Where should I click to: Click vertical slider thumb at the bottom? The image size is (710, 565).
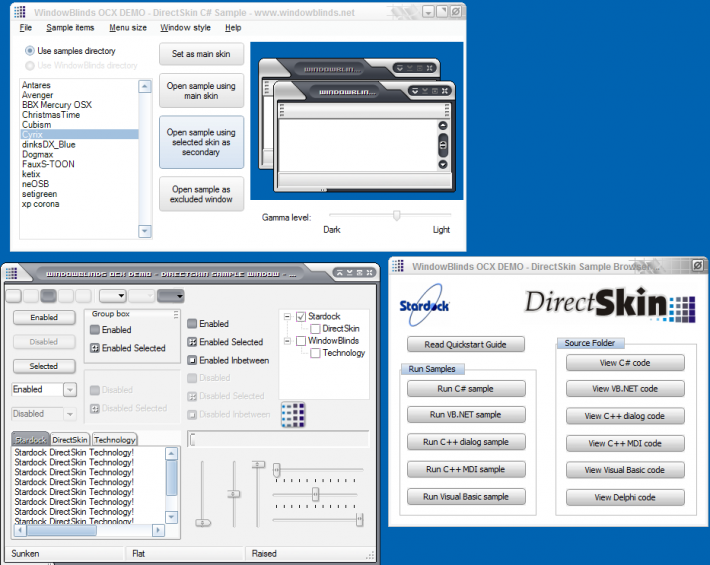click(203, 523)
